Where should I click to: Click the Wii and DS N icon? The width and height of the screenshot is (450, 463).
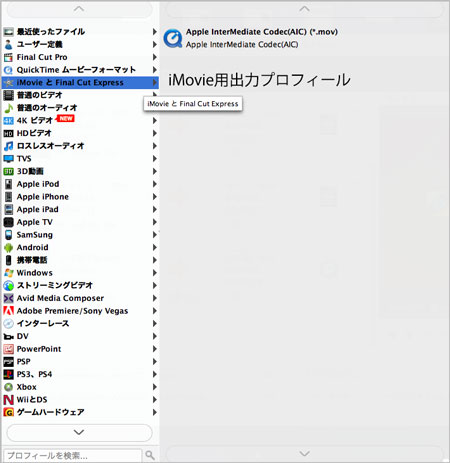click(8, 400)
